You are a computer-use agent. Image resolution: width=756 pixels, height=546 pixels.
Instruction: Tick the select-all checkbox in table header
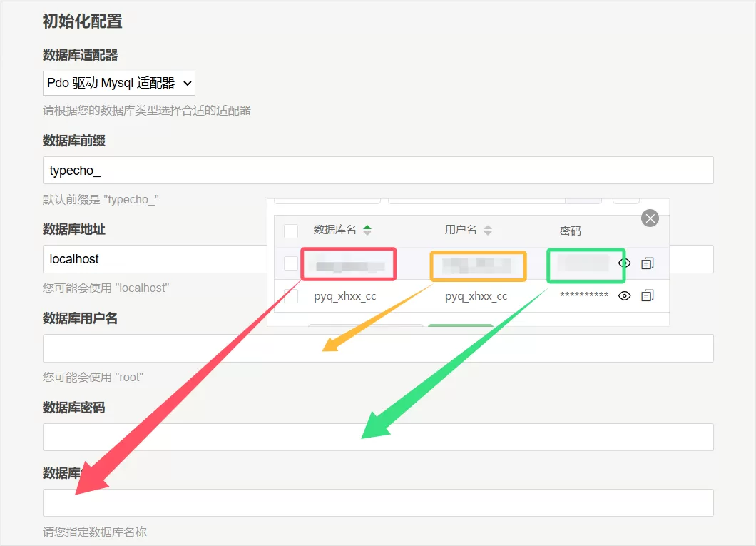(x=291, y=231)
